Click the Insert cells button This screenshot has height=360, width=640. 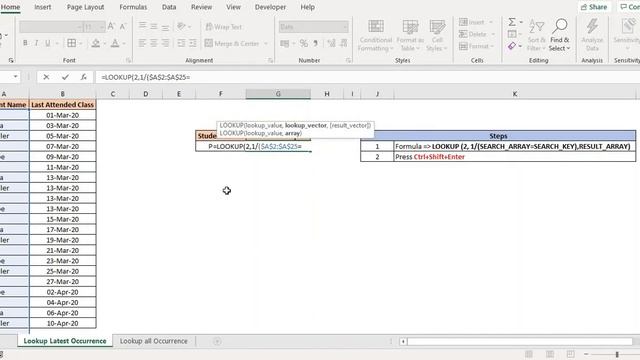[472, 22]
